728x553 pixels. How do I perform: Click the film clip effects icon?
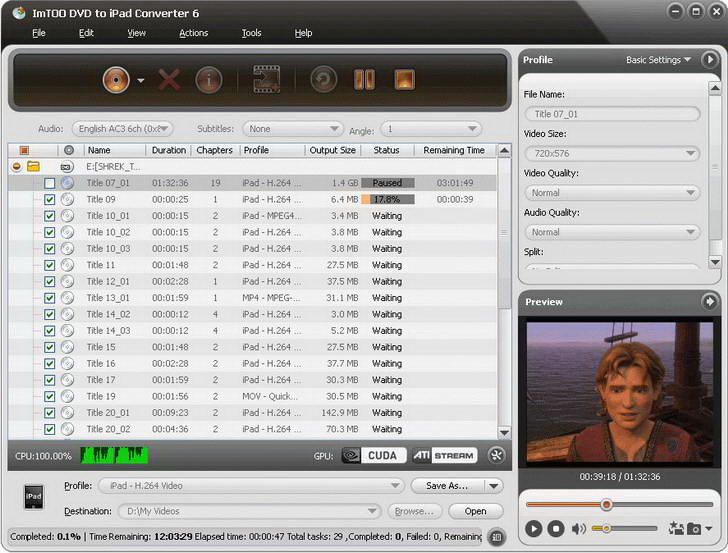(x=266, y=79)
